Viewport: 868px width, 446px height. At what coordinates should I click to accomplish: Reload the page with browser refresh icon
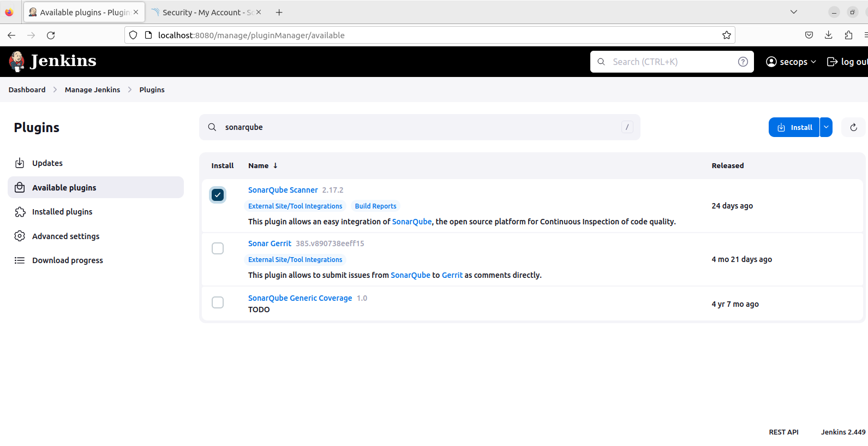point(51,35)
